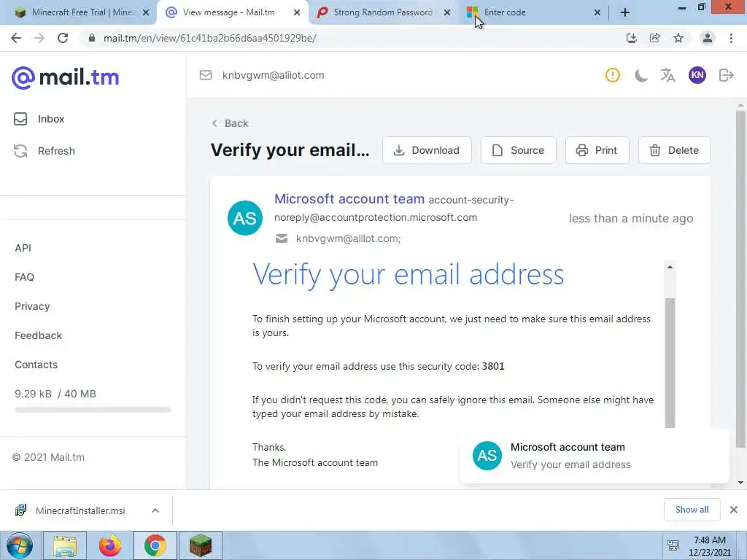
Task: Open a new browser tab
Action: (x=625, y=13)
